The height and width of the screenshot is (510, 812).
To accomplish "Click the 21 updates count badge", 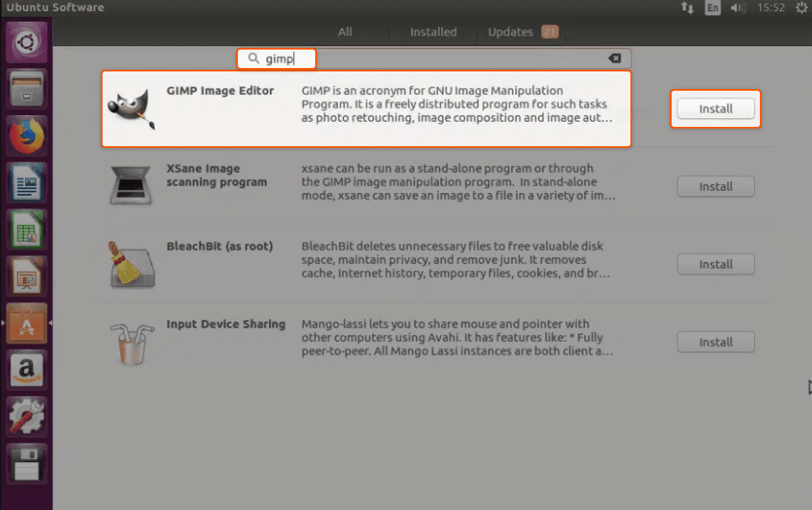I will coord(550,32).
